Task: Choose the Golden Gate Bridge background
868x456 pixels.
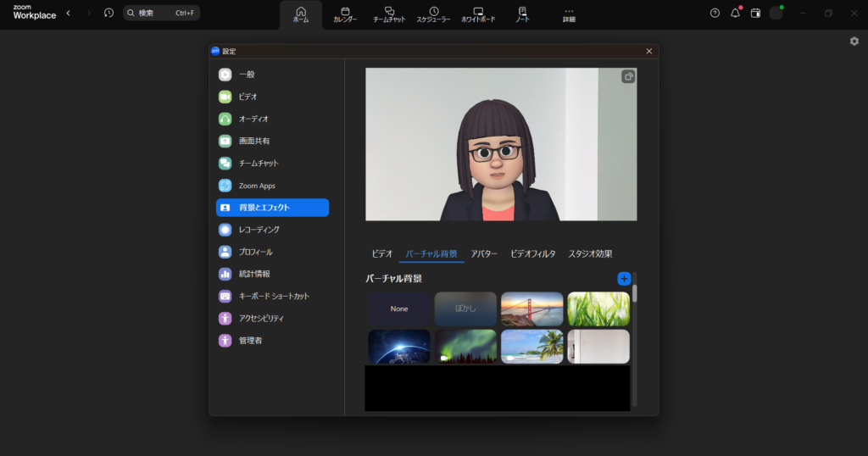Action: [x=531, y=309]
